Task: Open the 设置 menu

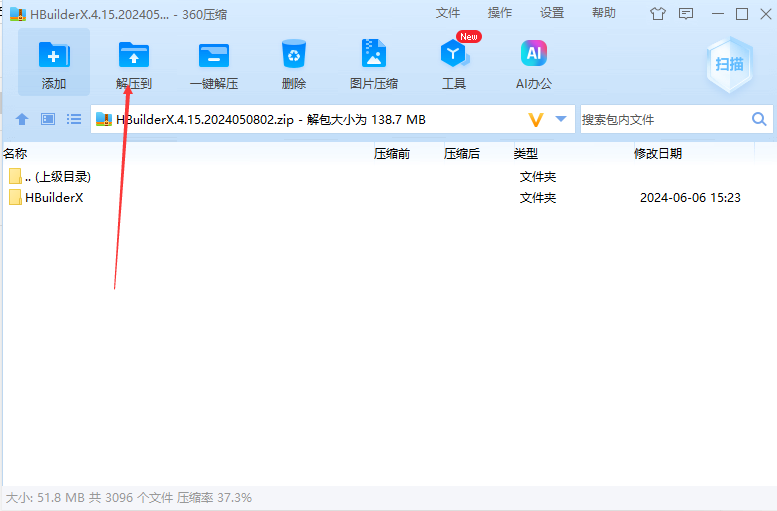Action: tap(552, 13)
